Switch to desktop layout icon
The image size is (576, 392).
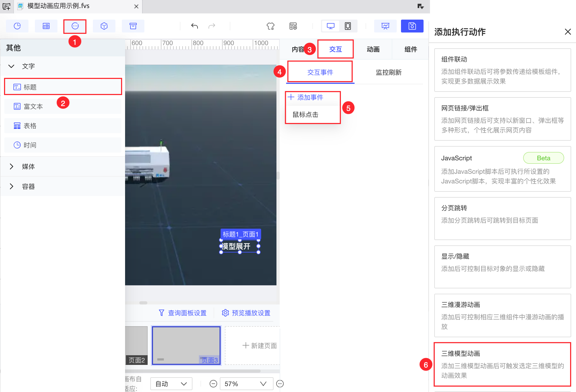point(330,26)
